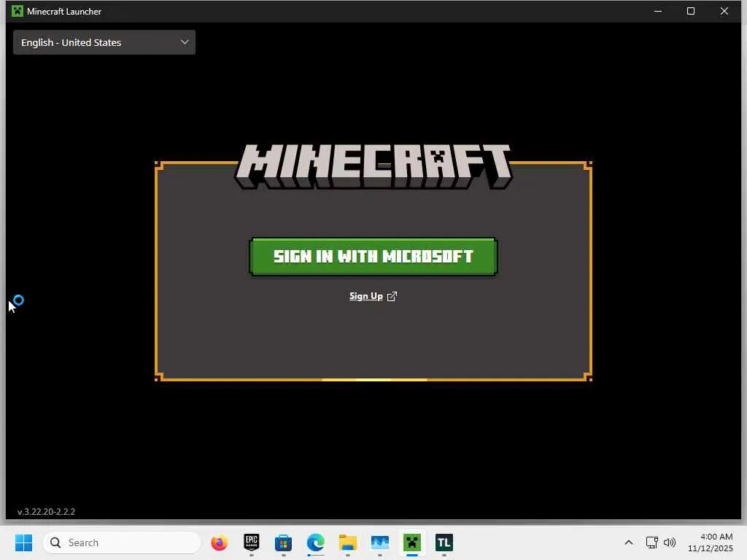Open Epic Games Launcher from taskbar
Screen dimensions: 747x560
click(x=252, y=542)
